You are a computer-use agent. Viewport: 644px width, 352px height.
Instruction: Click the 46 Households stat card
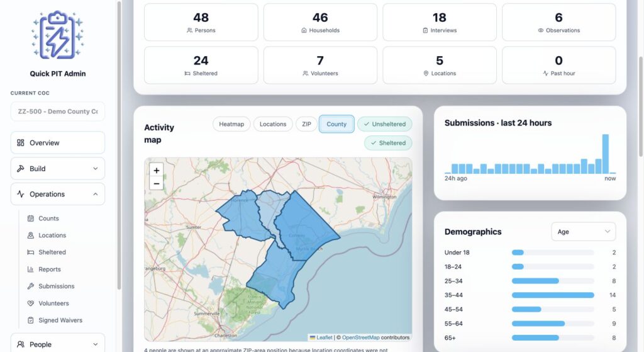coord(320,22)
